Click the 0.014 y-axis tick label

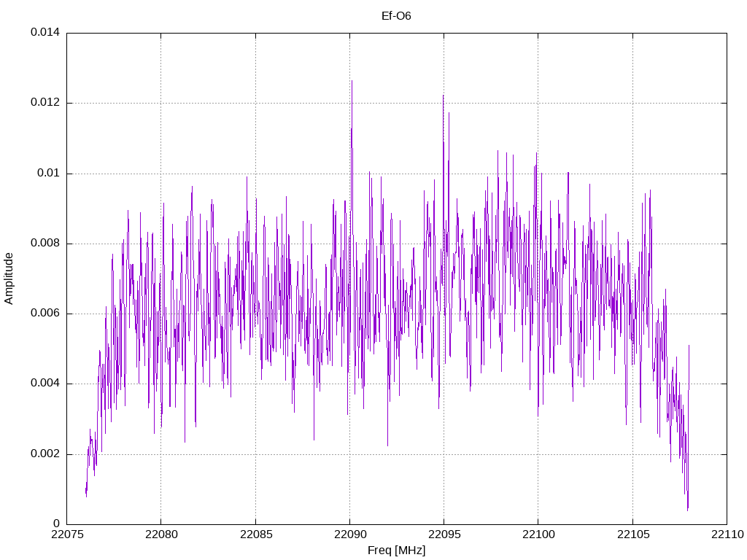(45, 32)
